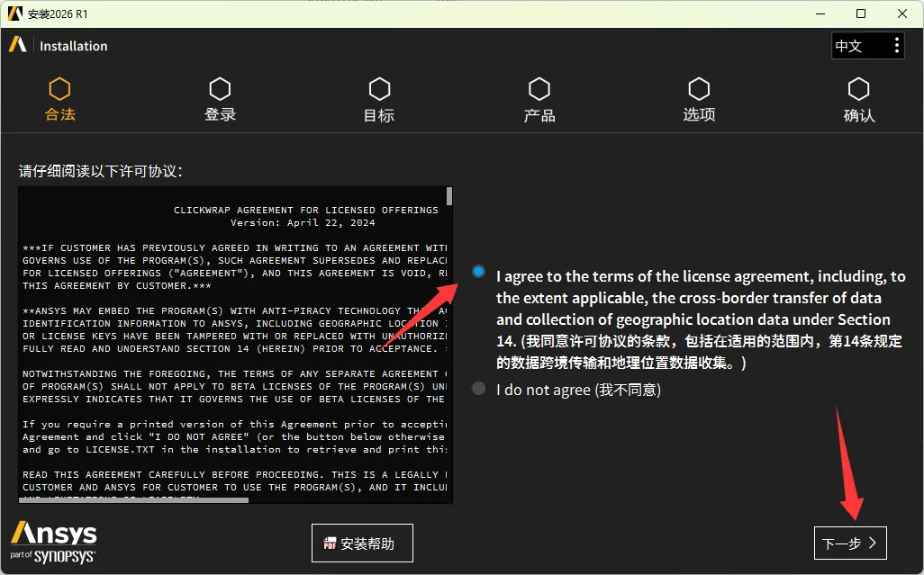924x575 pixels.
Task: Open the 中文 language dropdown
Action: pos(867,45)
